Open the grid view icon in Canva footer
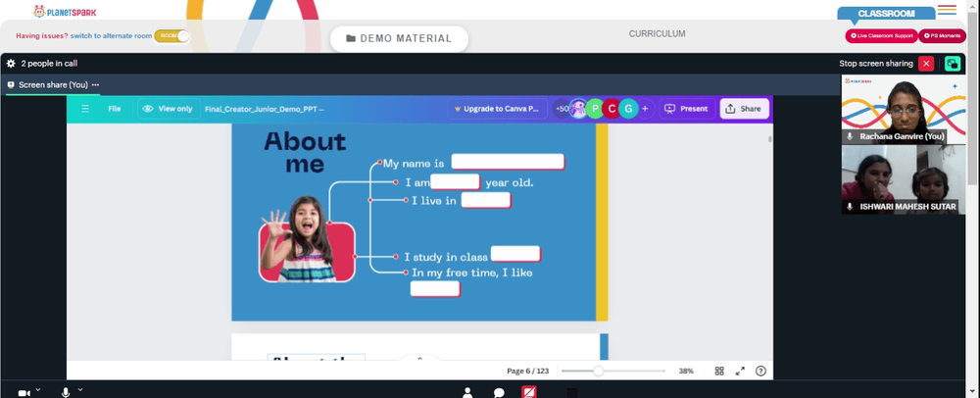980x398 pixels. 719,371
